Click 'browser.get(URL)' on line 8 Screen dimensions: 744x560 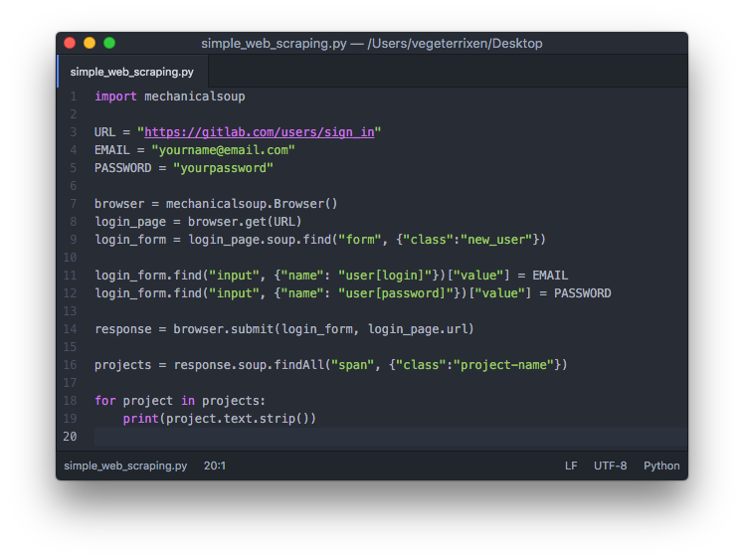coord(245,222)
